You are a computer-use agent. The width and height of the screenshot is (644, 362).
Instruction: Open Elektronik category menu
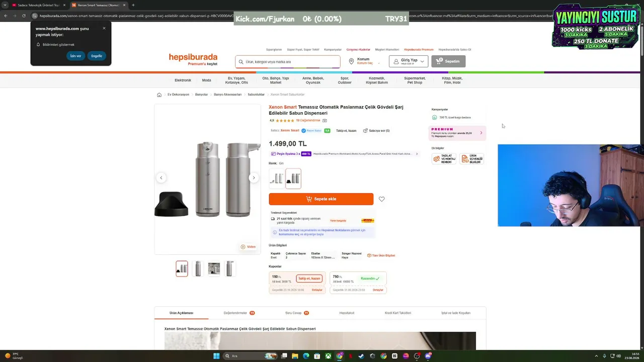coord(183,80)
